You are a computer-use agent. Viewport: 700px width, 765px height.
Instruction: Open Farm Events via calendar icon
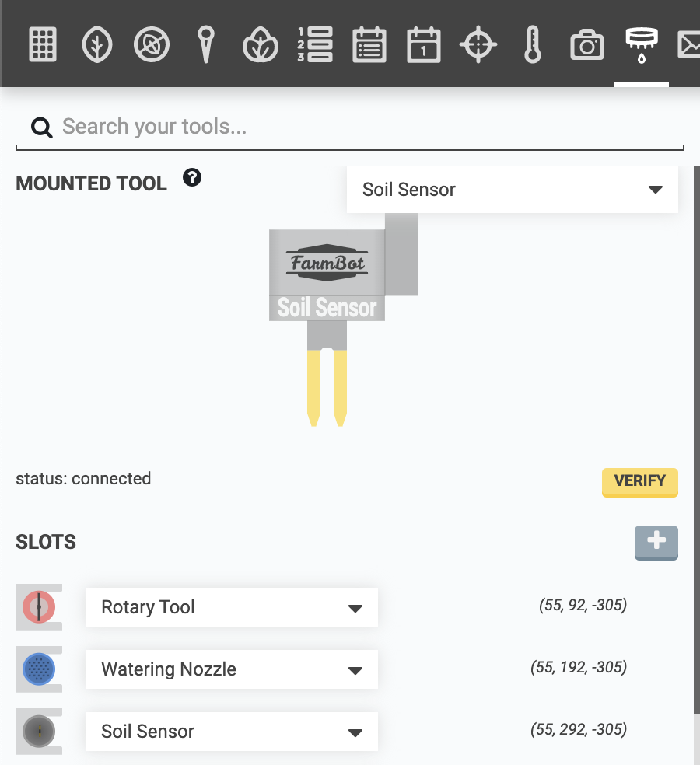tap(423, 44)
